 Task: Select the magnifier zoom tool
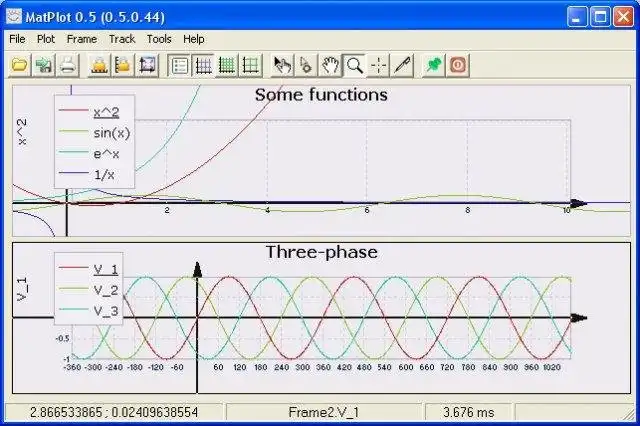(354, 65)
